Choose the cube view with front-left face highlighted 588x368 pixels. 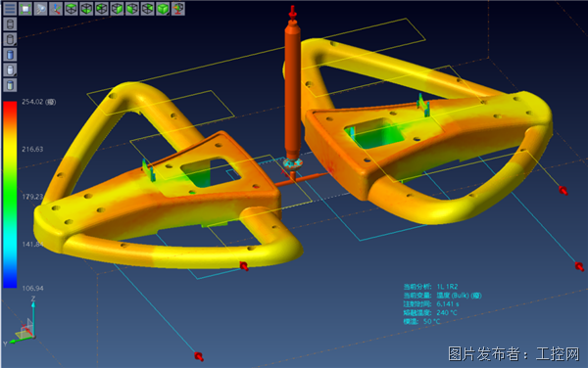[132, 9]
